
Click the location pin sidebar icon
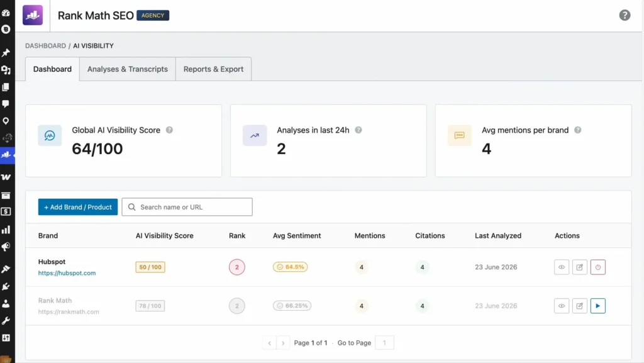click(x=6, y=121)
